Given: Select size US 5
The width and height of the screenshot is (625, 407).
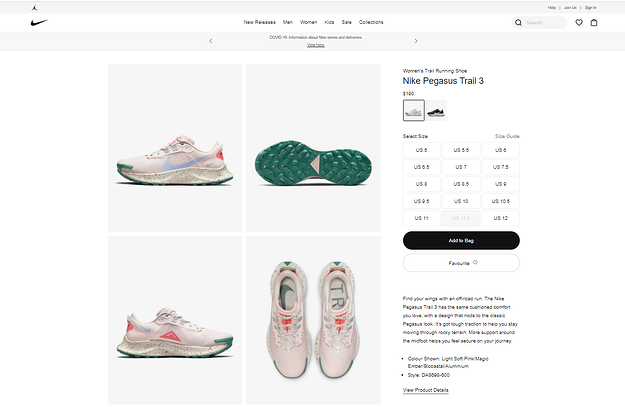Looking at the screenshot, I should tap(421, 150).
